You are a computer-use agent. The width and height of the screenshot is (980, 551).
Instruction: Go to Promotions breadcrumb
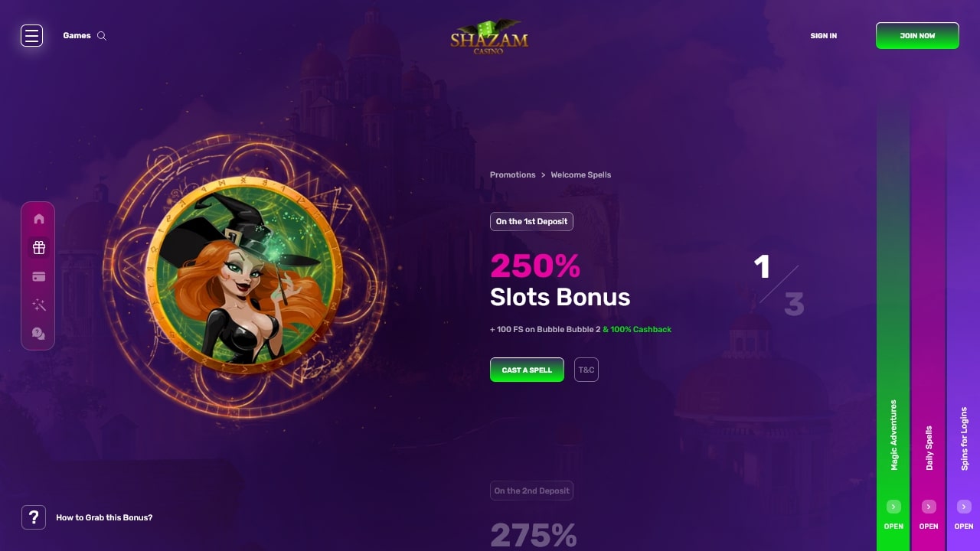click(x=512, y=174)
